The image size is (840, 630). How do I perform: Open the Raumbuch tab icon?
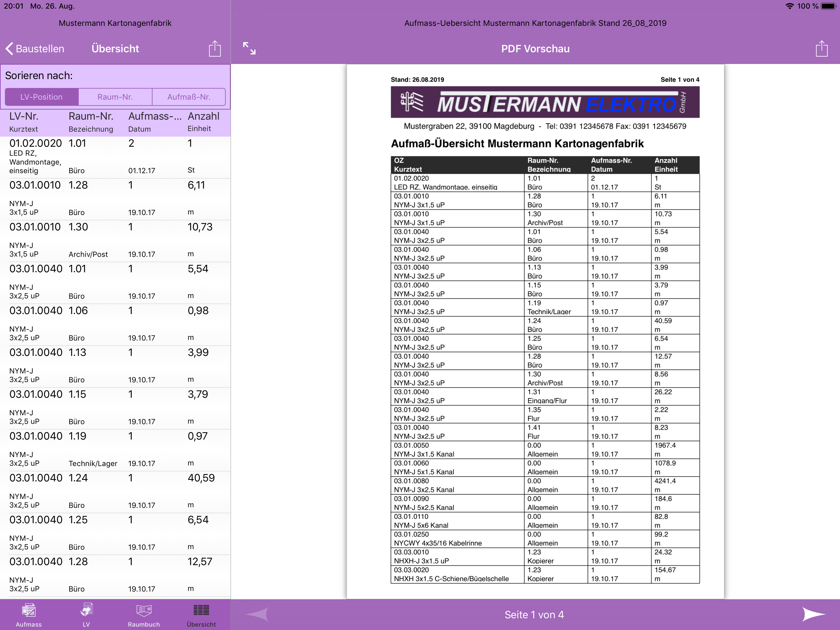(x=144, y=615)
